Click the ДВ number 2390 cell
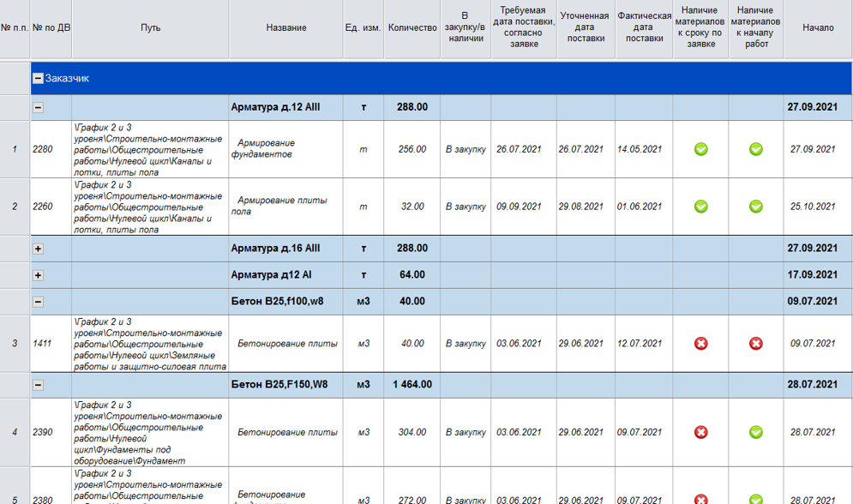Screen dimensions: 853x504 51,432
